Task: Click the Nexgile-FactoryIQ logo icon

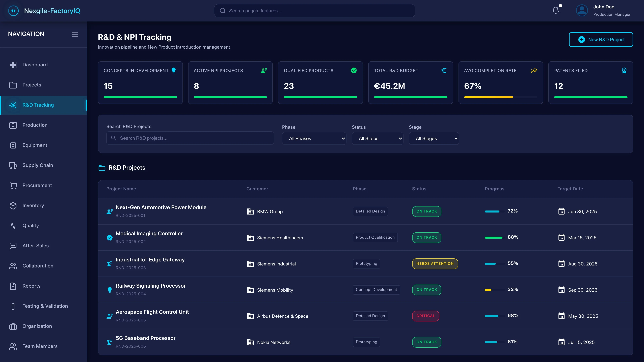Action: (13, 11)
